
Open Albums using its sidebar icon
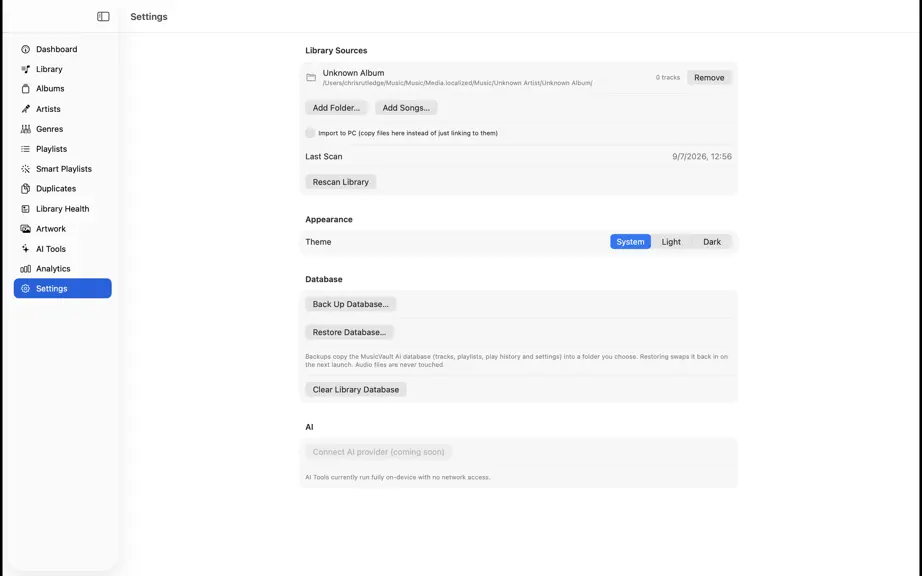[x=25, y=89]
